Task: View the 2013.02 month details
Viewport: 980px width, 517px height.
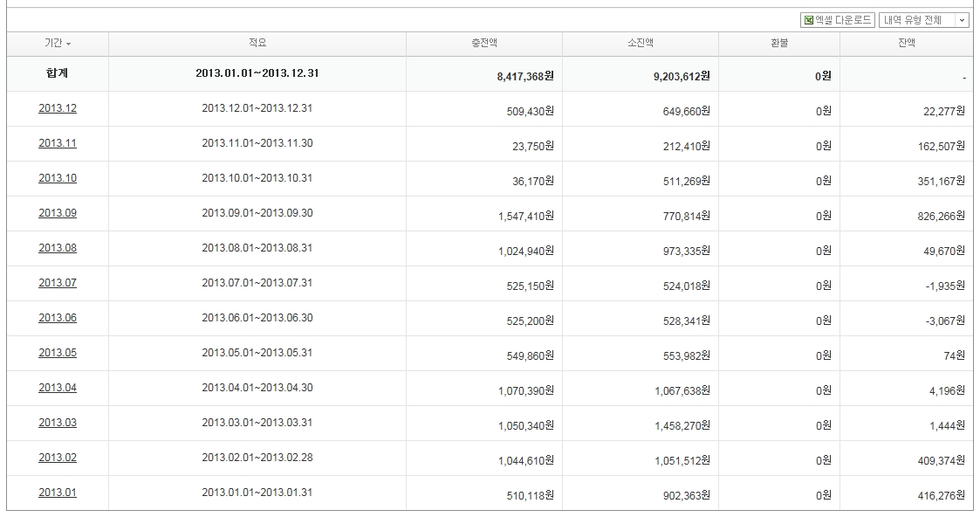Action: coord(58,458)
